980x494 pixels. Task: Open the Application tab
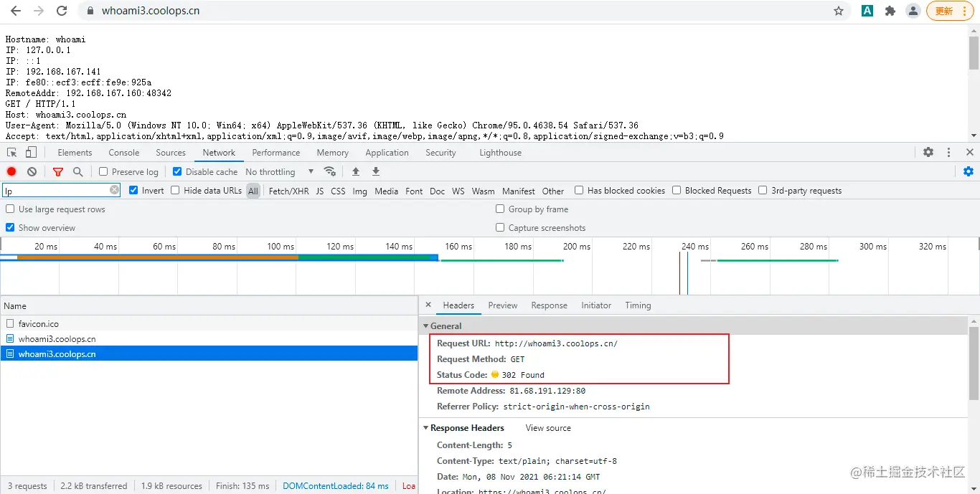click(387, 152)
